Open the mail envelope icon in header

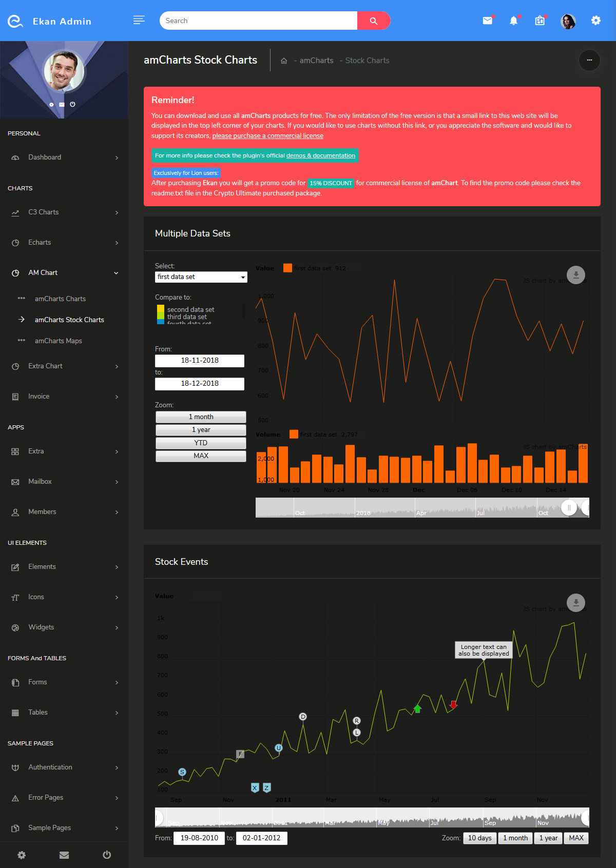click(x=488, y=21)
